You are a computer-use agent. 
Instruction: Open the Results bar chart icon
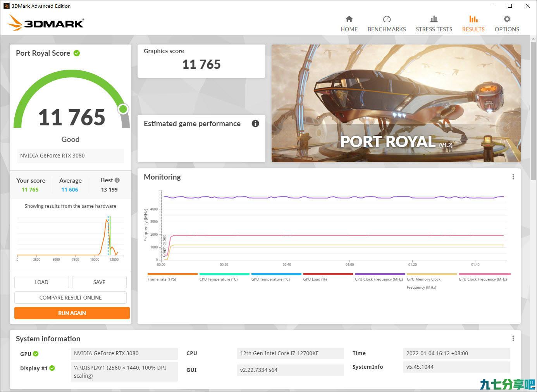click(x=473, y=19)
